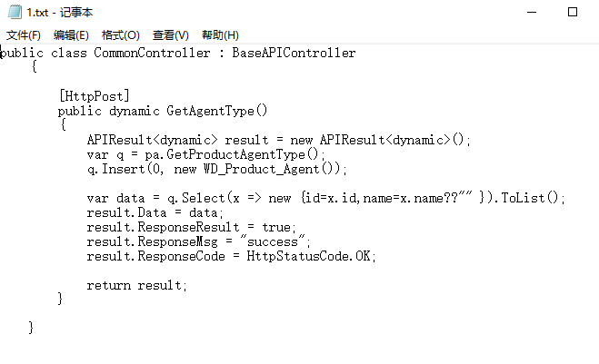
Task: Click the BaseAPIController text
Action: (294, 53)
